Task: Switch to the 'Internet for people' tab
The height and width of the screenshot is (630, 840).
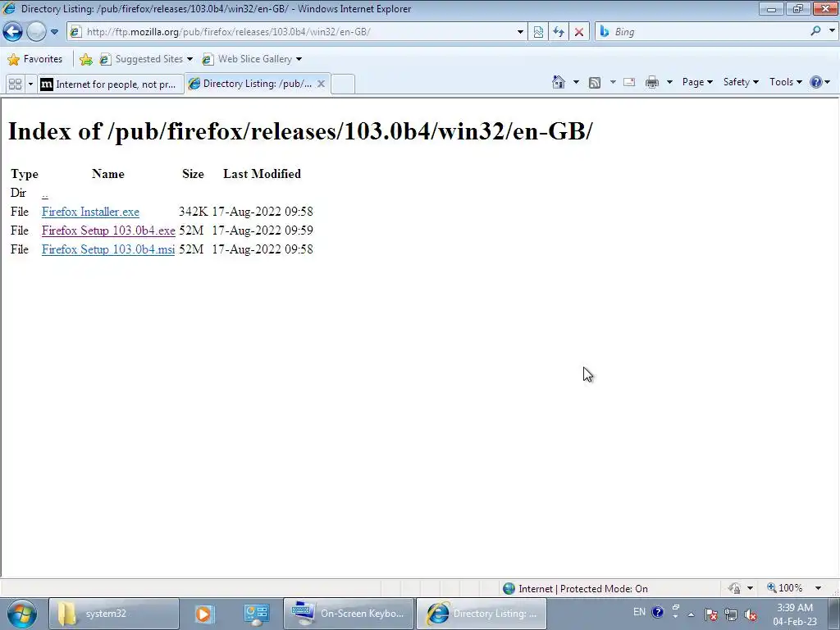Action: [111, 84]
